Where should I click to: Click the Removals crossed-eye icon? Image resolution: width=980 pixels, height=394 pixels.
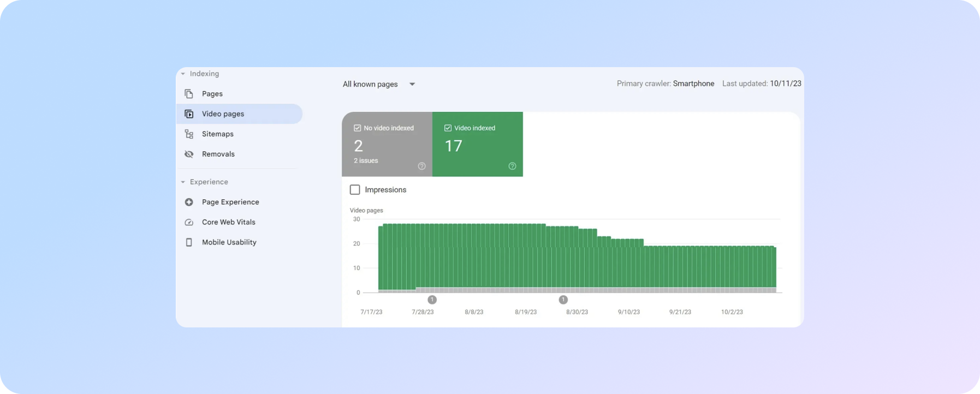(x=189, y=154)
